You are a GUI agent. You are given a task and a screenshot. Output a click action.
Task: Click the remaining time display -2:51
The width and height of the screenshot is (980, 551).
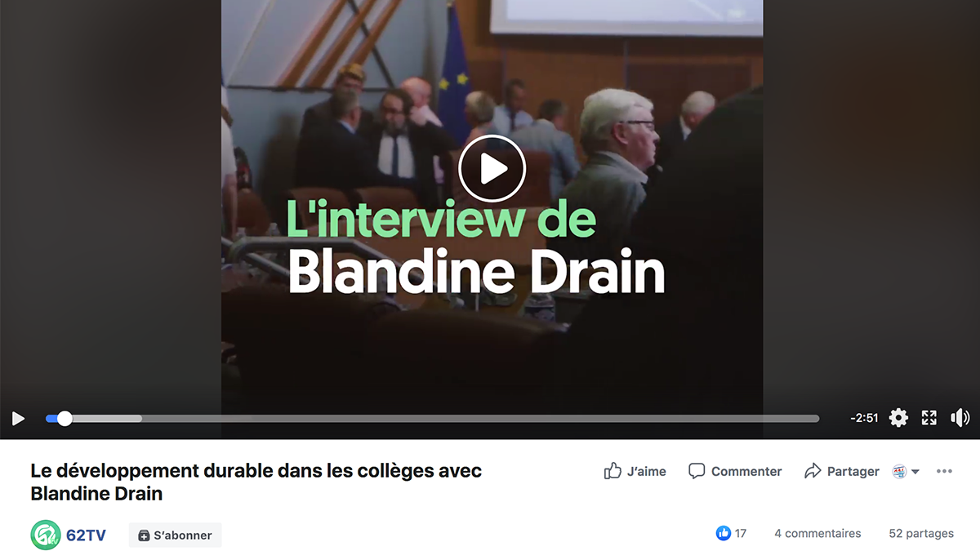[864, 418]
